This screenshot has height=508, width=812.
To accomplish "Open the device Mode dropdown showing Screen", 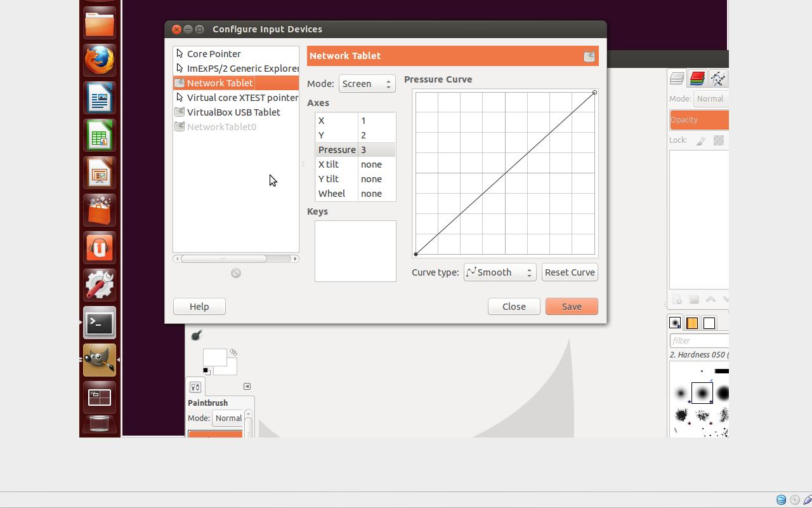I will 367,84.
